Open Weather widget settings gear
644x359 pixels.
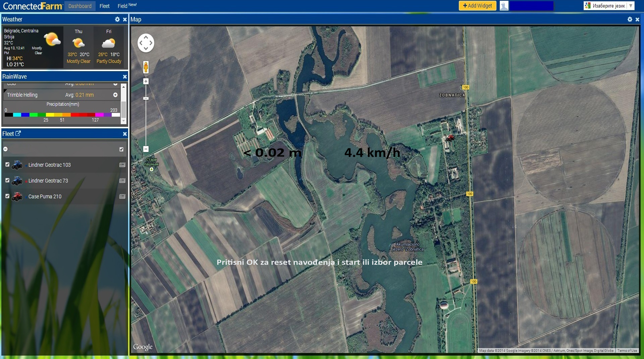(117, 19)
